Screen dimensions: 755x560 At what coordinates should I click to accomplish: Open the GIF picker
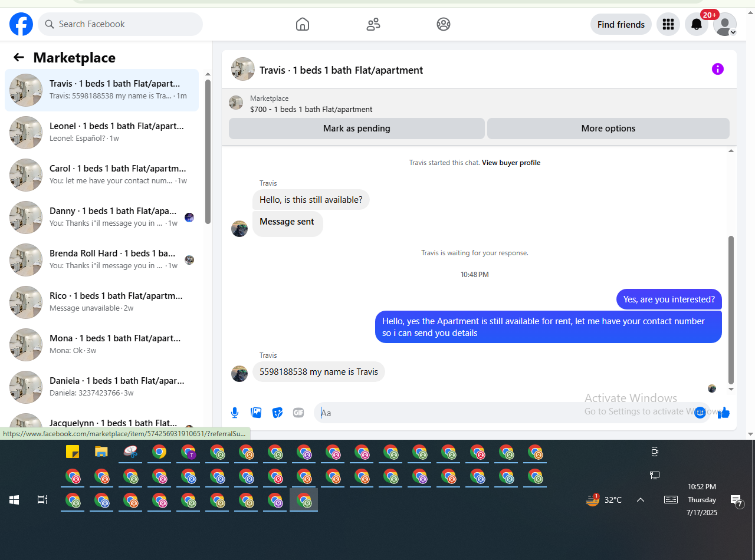click(x=298, y=413)
